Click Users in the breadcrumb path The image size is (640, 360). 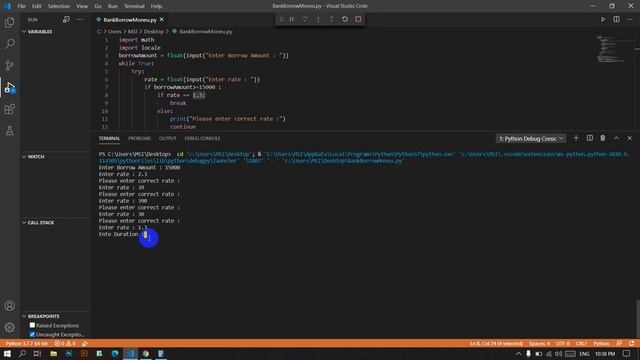click(115, 31)
